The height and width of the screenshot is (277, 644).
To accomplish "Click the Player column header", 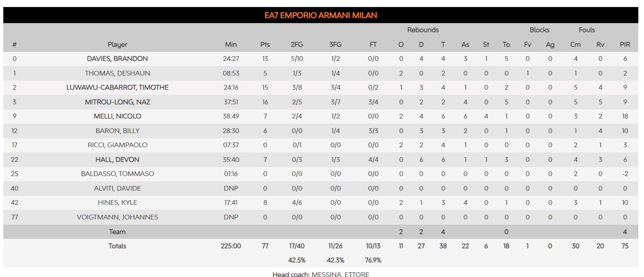I will 117,45.
